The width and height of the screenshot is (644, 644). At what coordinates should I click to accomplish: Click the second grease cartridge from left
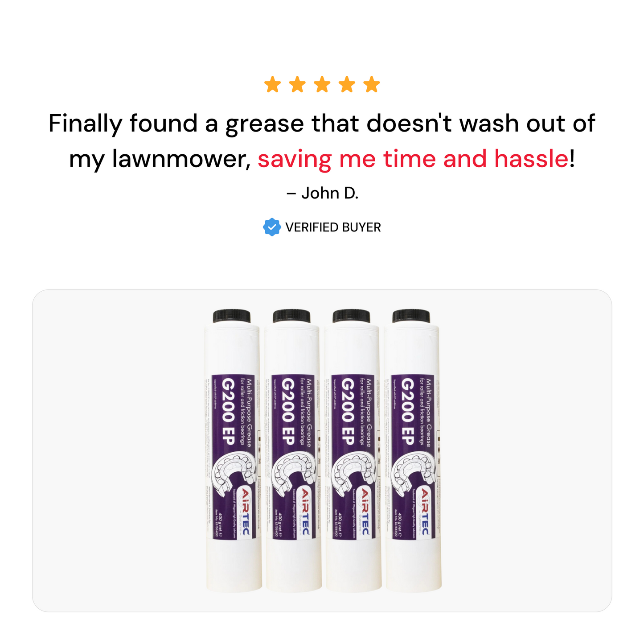[292, 450]
